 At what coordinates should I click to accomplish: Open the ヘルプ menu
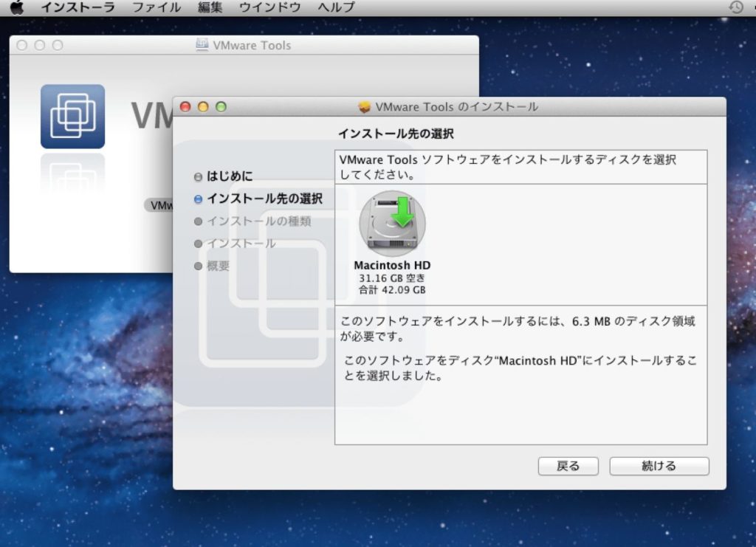[x=337, y=7]
